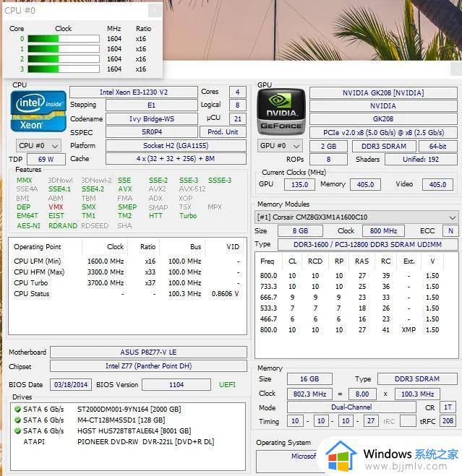Click the 64-bit memory bus field
The width and height of the screenshot is (462, 476).
click(437, 147)
